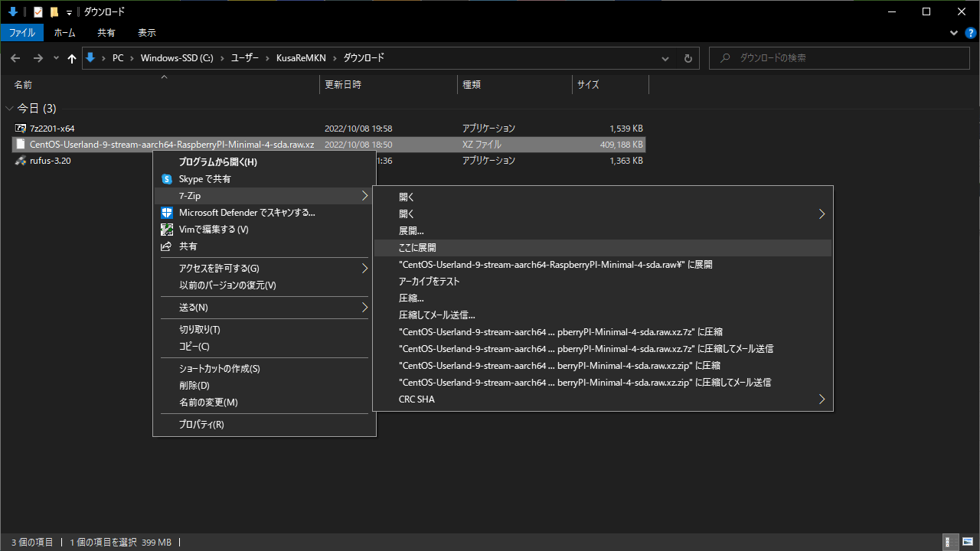
Task: Click the ダウンロードの検索 search box
Action: (839, 58)
